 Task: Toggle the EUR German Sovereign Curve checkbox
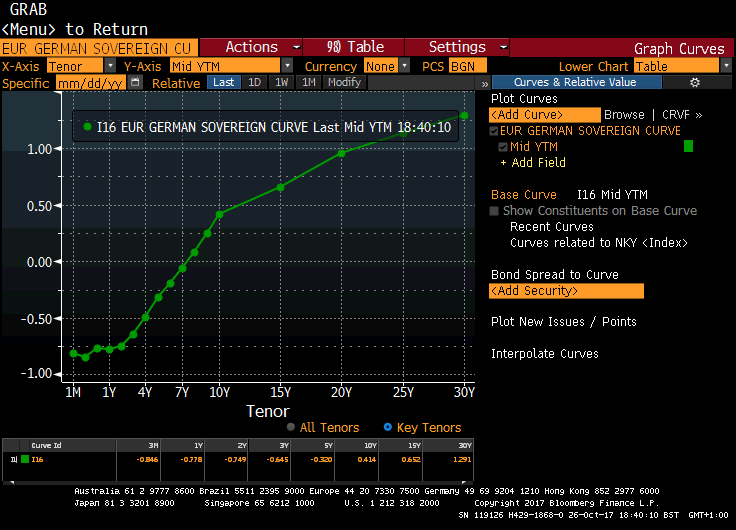point(494,131)
